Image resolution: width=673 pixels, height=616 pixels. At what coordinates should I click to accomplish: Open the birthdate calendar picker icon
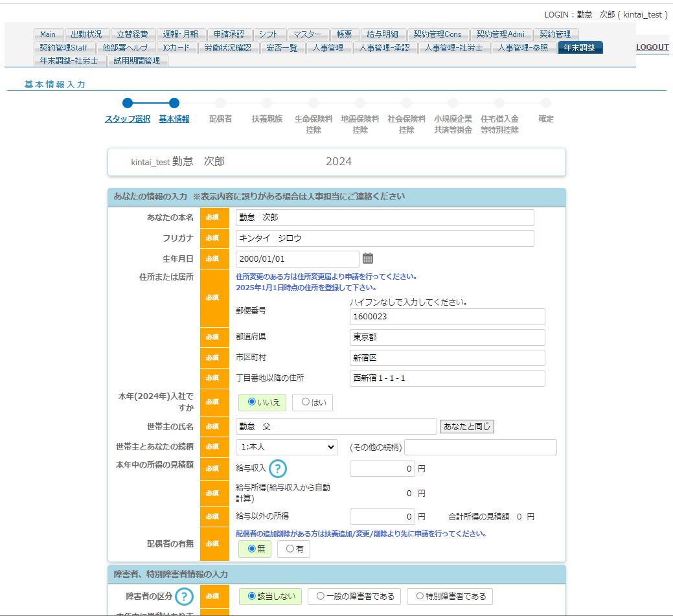click(x=368, y=258)
